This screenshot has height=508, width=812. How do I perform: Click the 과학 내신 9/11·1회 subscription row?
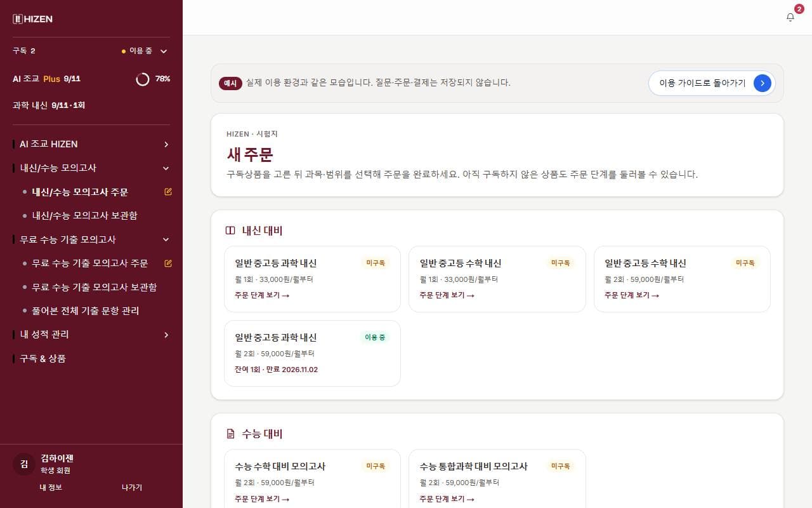[91, 105]
